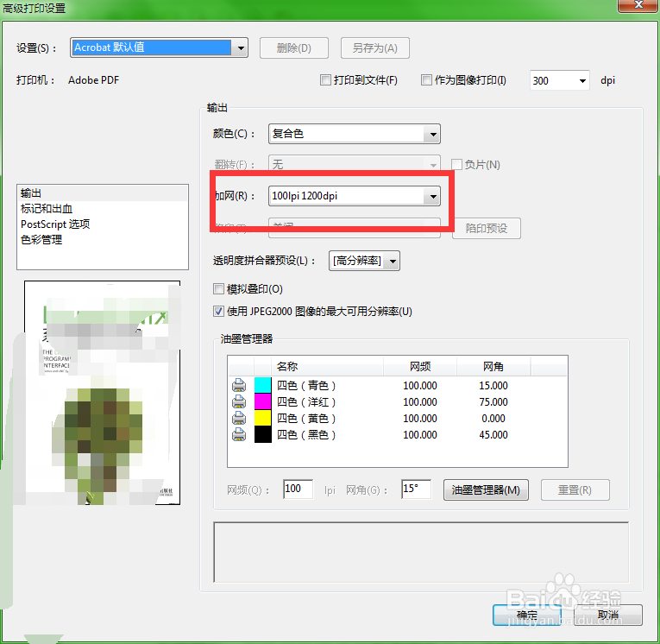Screen dimensions: 660x644
Task: Click the 网角 column header
Action: (x=493, y=366)
